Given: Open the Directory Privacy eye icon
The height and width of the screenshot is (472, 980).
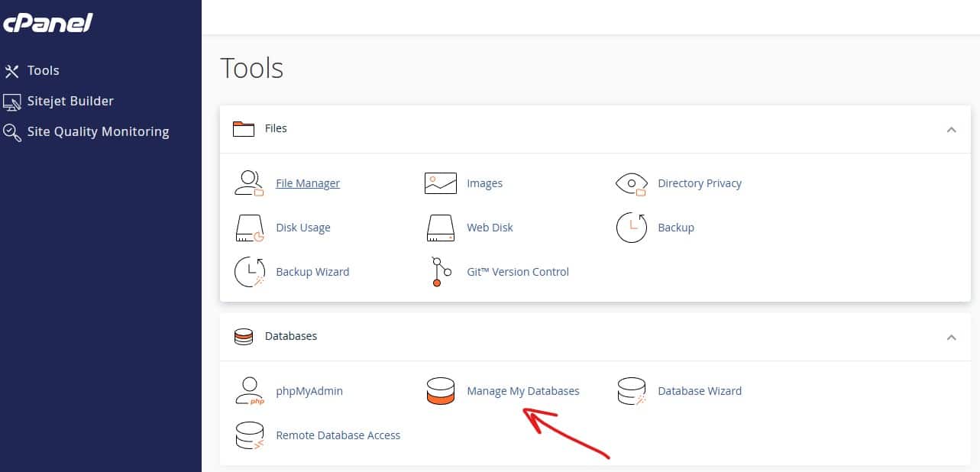Looking at the screenshot, I should pyautogui.click(x=631, y=183).
